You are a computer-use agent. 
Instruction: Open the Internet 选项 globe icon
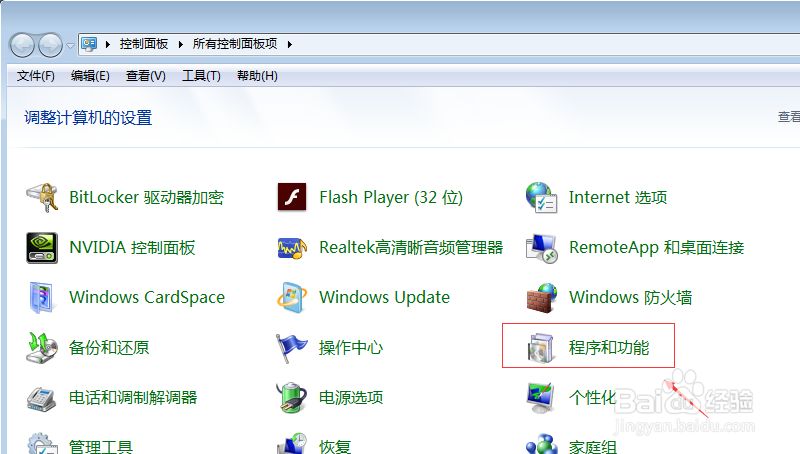(x=541, y=197)
